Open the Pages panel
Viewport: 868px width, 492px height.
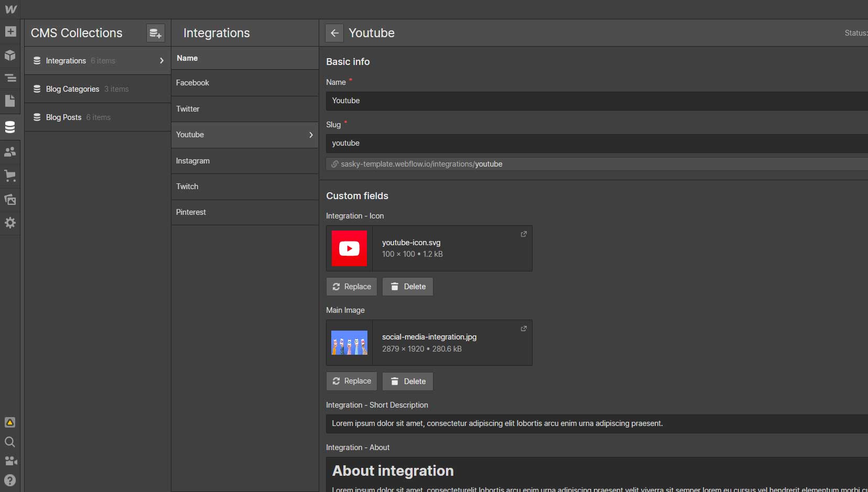(10, 101)
